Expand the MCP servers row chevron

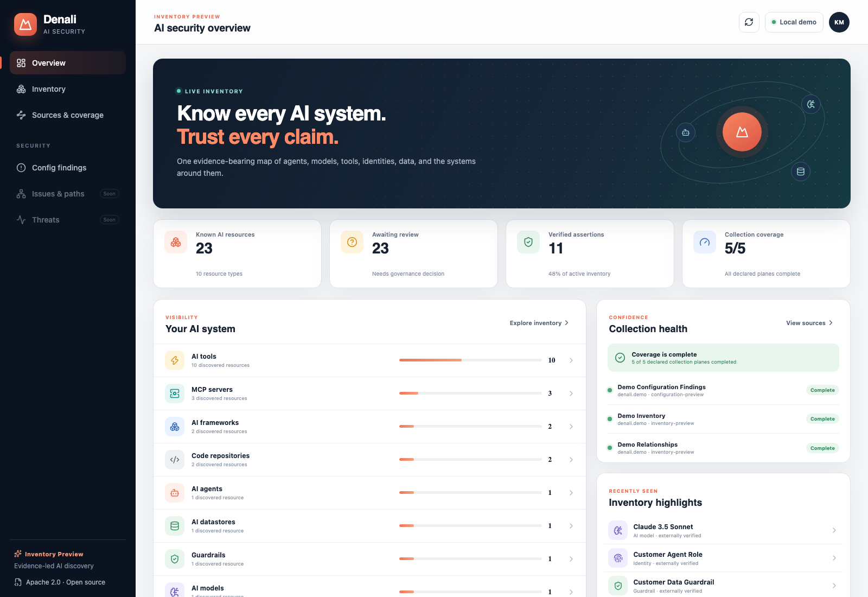[x=571, y=393]
